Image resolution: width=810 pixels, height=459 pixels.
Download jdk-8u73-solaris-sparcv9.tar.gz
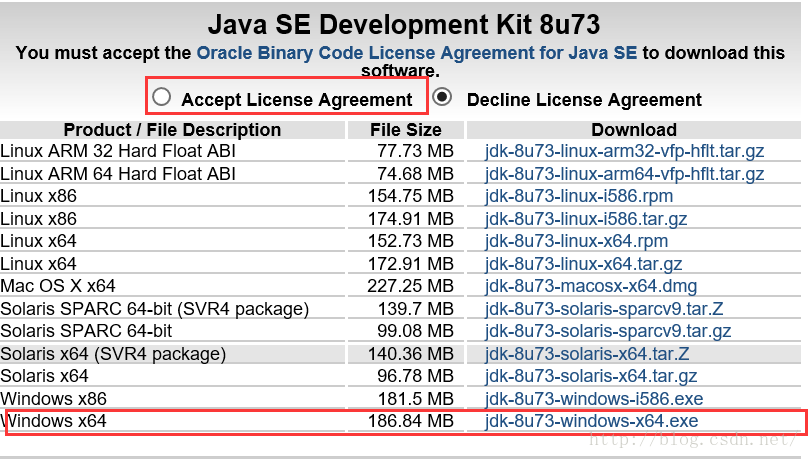point(608,330)
